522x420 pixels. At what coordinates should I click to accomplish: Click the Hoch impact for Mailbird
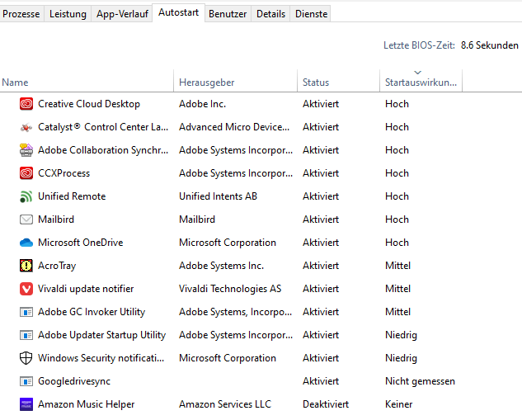coord(397,219)
